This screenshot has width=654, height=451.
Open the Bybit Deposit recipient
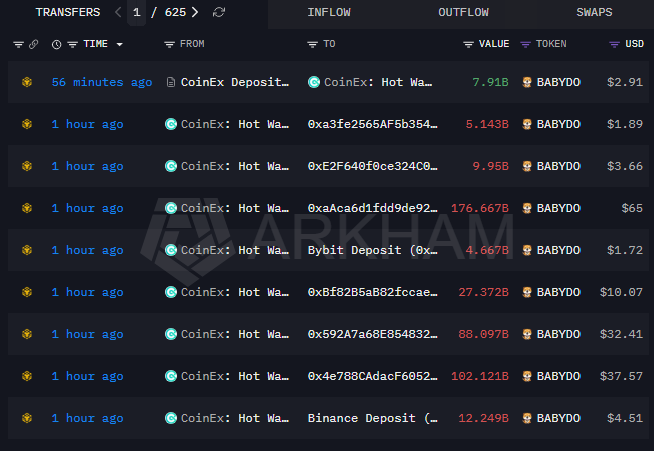tap(372, 250)
